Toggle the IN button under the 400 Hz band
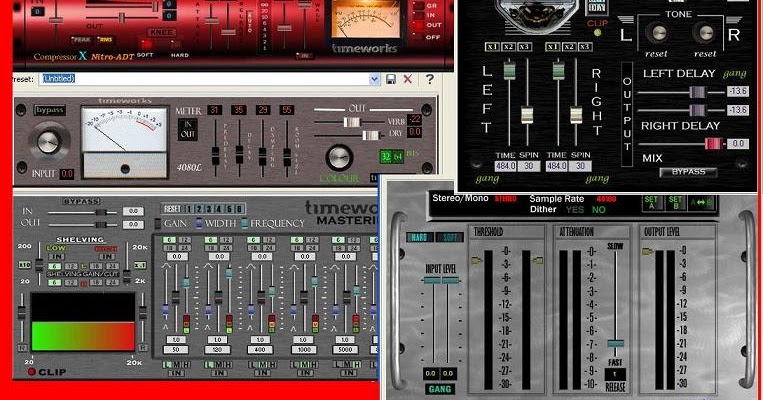 tap(261, 373)
